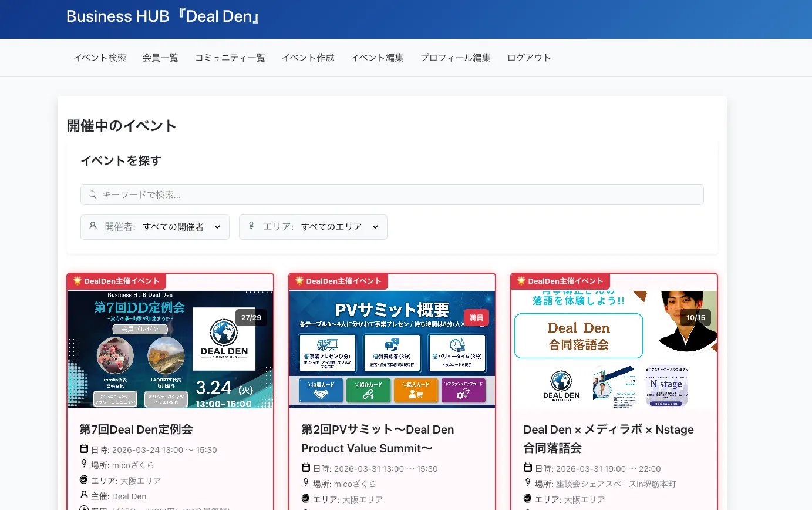Image resolution: width=812 pixels, height=510 pixels.
Task: Click エリア check icon on 合同落語会 card
Action: coord(528,499)
